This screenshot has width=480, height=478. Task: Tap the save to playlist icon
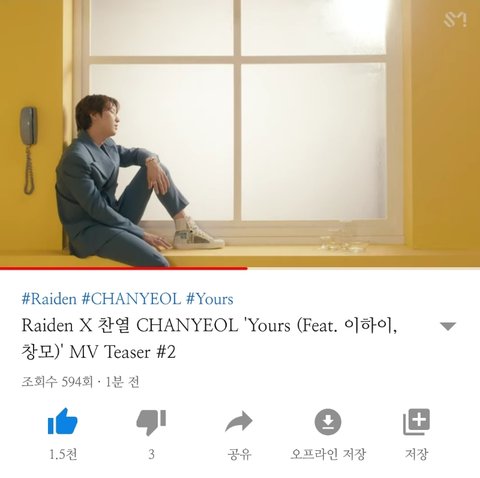[416, 422]
